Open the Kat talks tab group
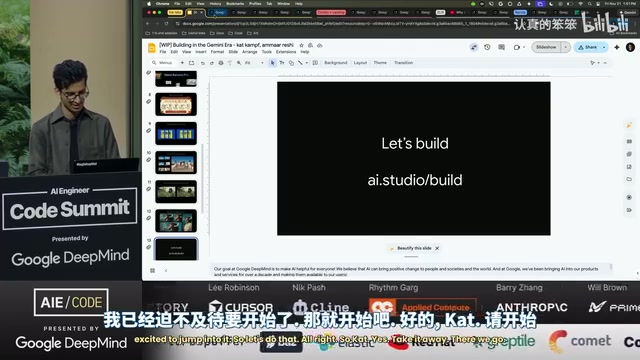 pyautogui.click(x=175, y=13)
